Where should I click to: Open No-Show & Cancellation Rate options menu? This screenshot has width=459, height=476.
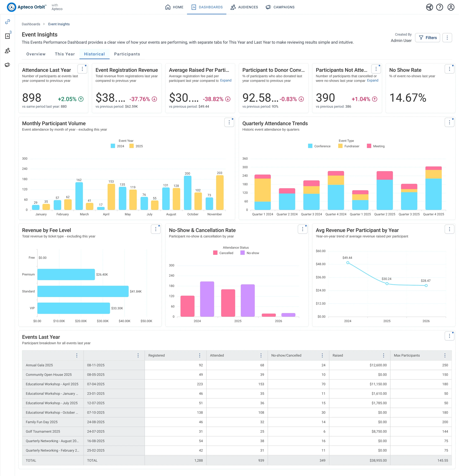302,229
